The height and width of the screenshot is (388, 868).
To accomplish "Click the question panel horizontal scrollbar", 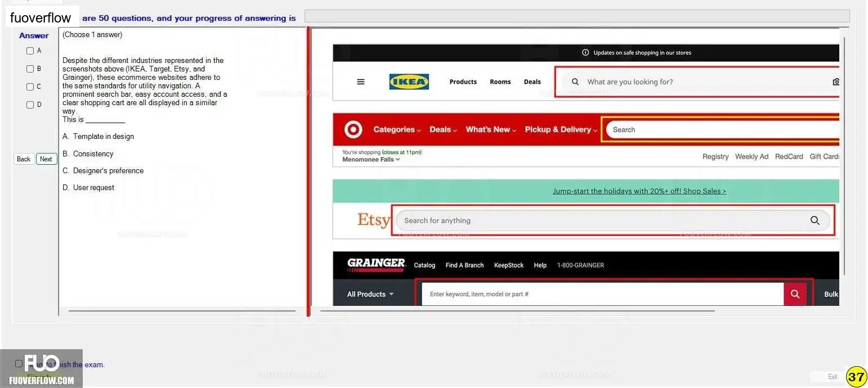I will pyautogui.click(x=182, y=310).
